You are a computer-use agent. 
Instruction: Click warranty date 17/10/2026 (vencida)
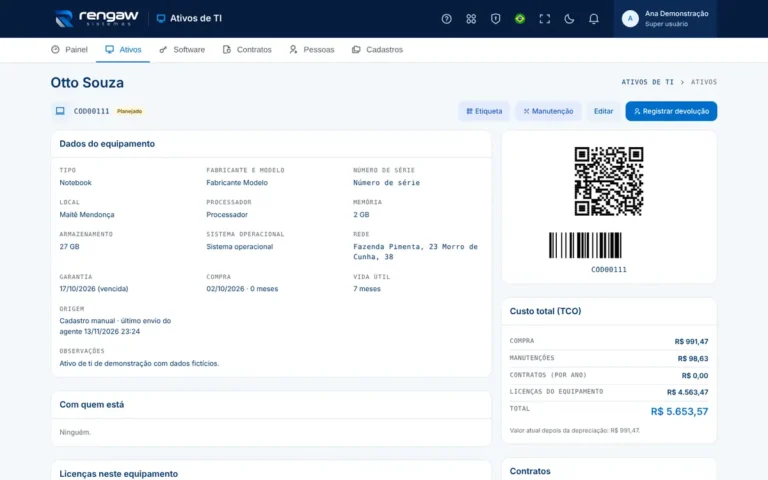[x=94, y=289]
